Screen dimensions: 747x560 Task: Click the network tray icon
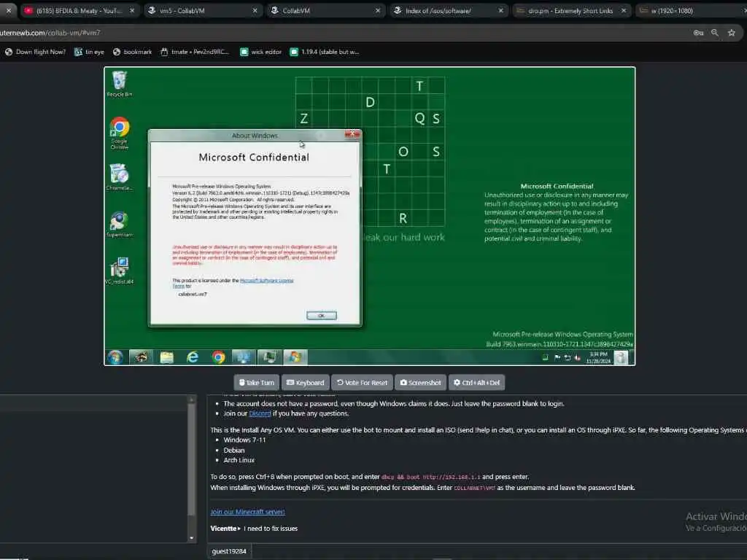(568, 357)
